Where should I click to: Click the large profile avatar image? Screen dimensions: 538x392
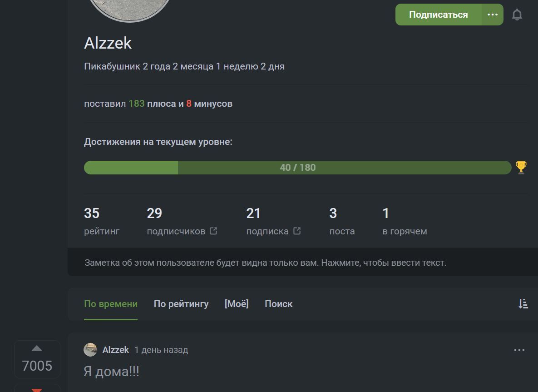click(130, 9)
